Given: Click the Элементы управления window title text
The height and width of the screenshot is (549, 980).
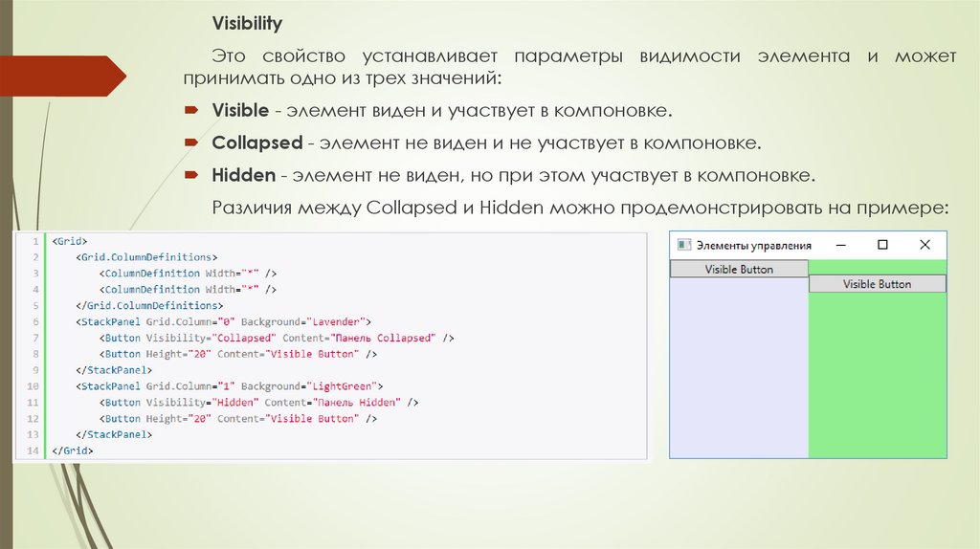Looking at the screenshot, I should coord(754,246).
